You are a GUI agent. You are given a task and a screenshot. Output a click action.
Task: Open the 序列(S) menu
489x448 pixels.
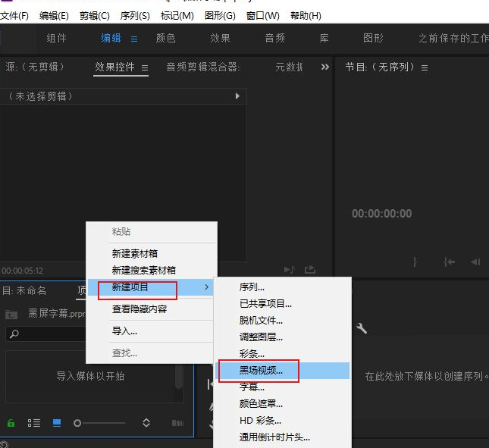click(x=135, y=16)
